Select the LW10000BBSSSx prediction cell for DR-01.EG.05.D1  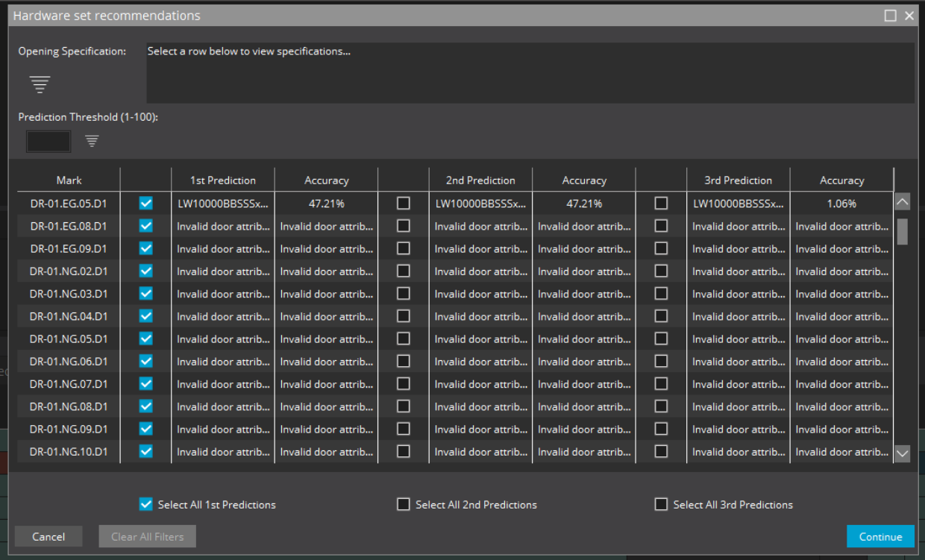click(223, 203)
